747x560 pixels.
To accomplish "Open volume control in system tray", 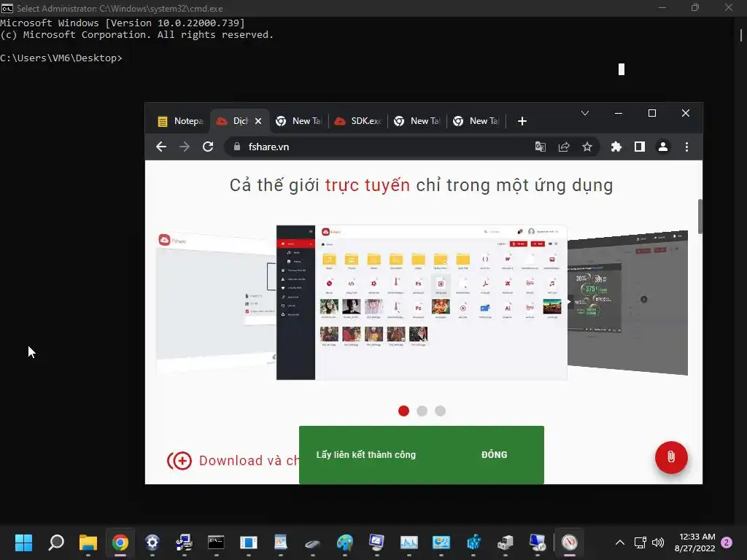I will pos(658,542).
